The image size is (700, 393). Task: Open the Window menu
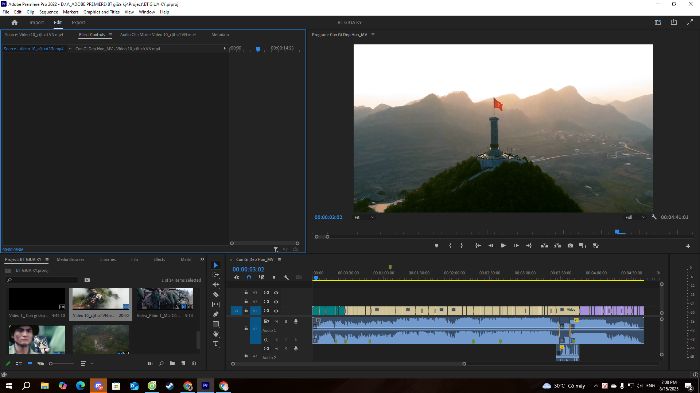[x=146, y=12]
